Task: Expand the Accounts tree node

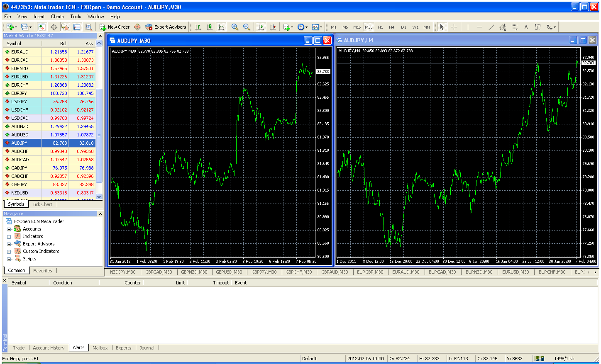Action: [x=9, y=229]
